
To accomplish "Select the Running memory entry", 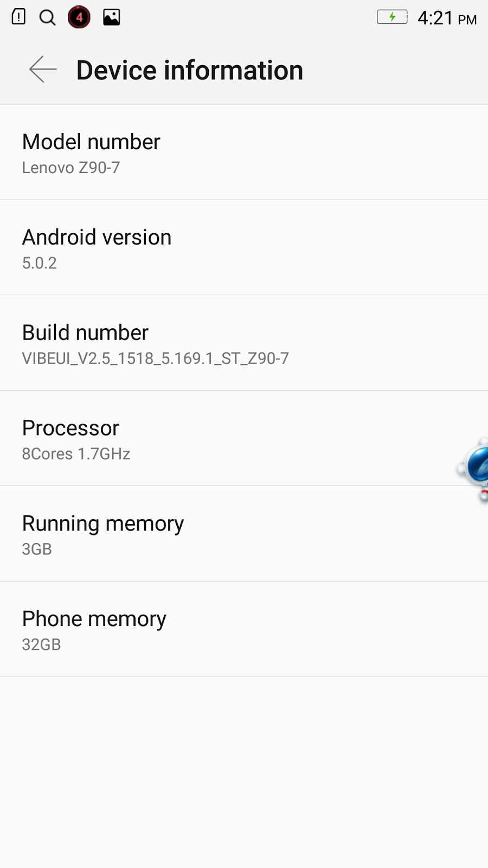I will pyautogui.click(x=244, y=534).
